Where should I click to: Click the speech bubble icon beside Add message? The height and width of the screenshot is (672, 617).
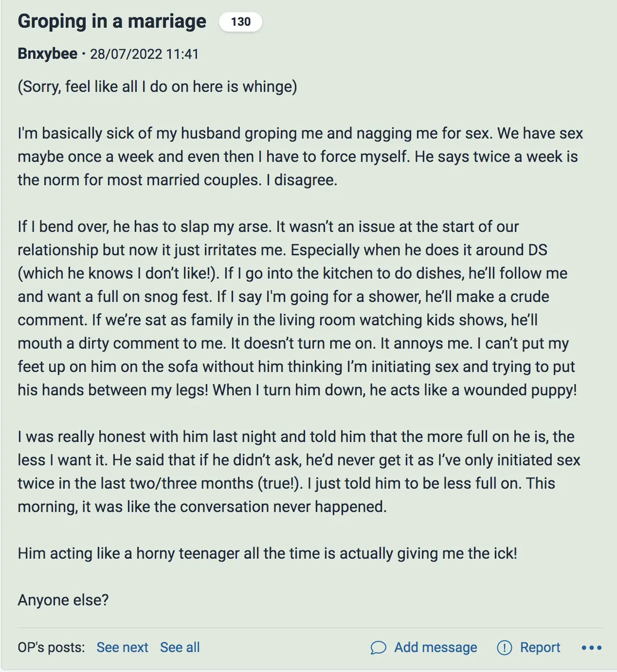(x=378, y=648)
